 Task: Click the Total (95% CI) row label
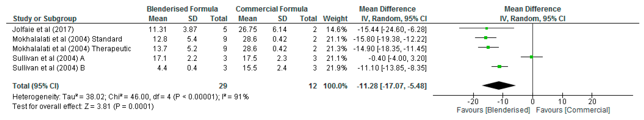36,86
